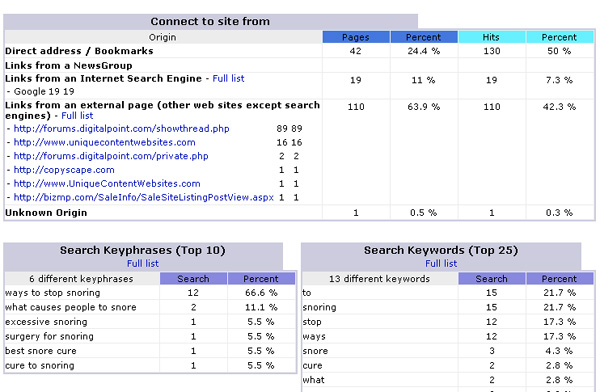
Task: Select keyphrase cure to snoring
Action: tap(40, 366)
